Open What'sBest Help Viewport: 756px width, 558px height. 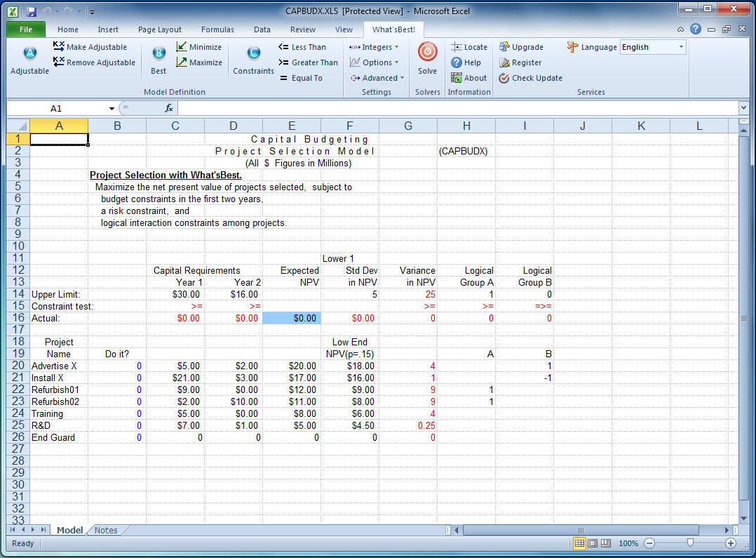coord(466,62)
